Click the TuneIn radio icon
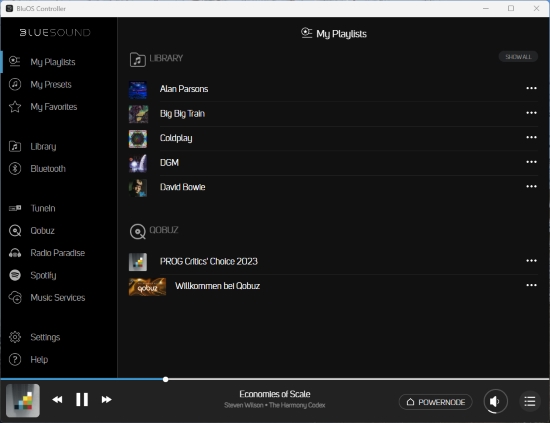 click(15, 208)
